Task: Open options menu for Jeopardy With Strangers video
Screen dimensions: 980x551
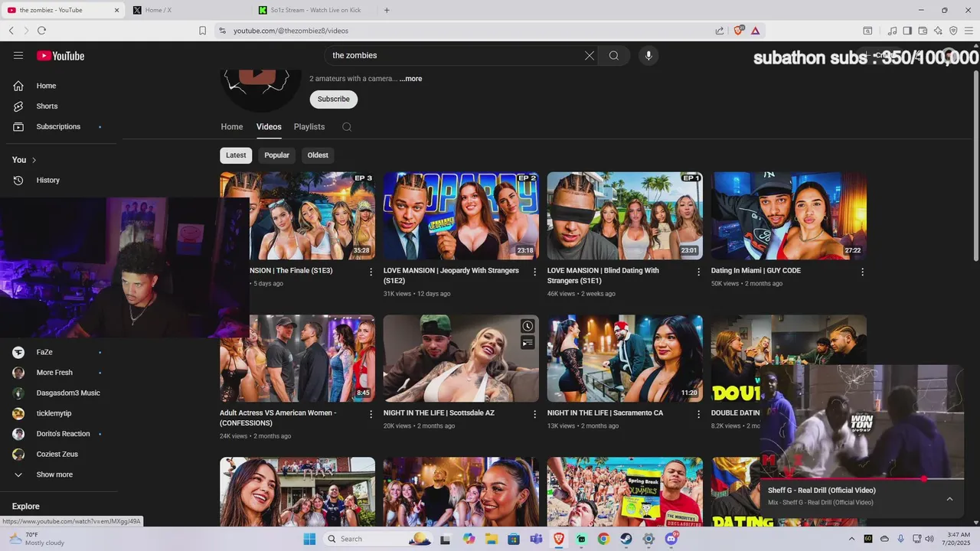Action: (534, 272)
